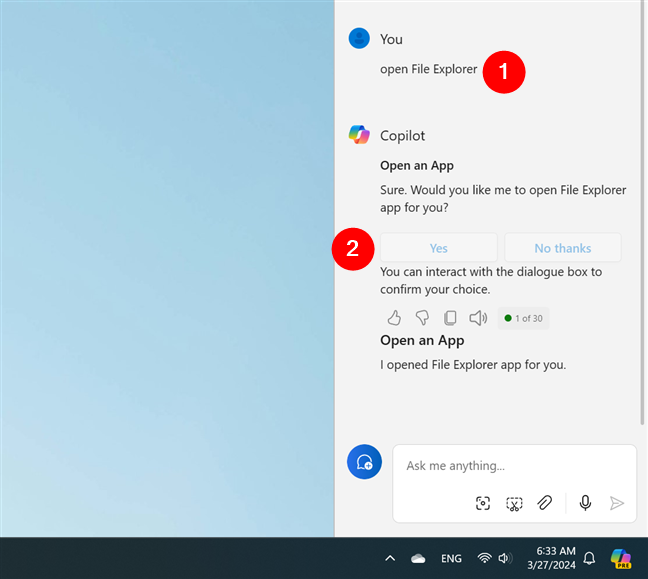Start a new topic with chat button
This screenshot has height=579, width=648.
pyautogui.click(x=364, y=462)
